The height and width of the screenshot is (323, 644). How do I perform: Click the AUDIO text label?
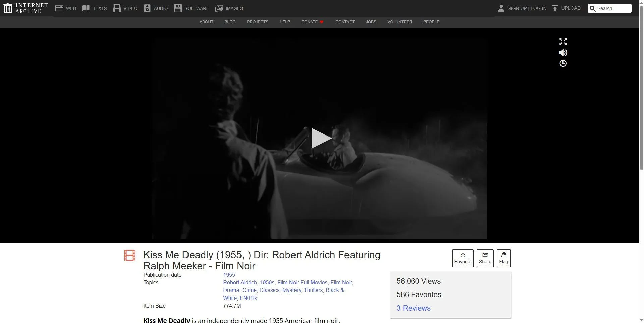tap(161, 8)
